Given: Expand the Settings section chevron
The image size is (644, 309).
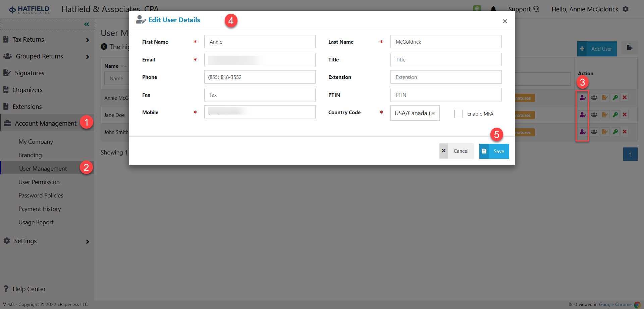Looking at the screenshot, I should tap(87, 241).
